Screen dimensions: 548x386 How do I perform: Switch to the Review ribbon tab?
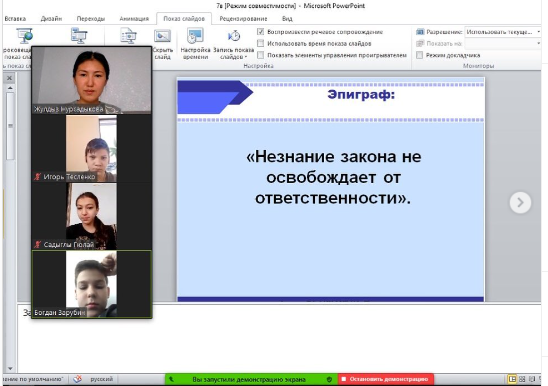[x=243, y=19]
